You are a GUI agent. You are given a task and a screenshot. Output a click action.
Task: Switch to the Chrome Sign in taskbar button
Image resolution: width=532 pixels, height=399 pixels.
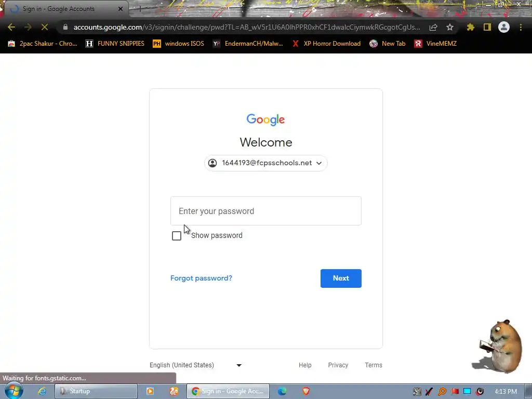[x=228, y=391]
